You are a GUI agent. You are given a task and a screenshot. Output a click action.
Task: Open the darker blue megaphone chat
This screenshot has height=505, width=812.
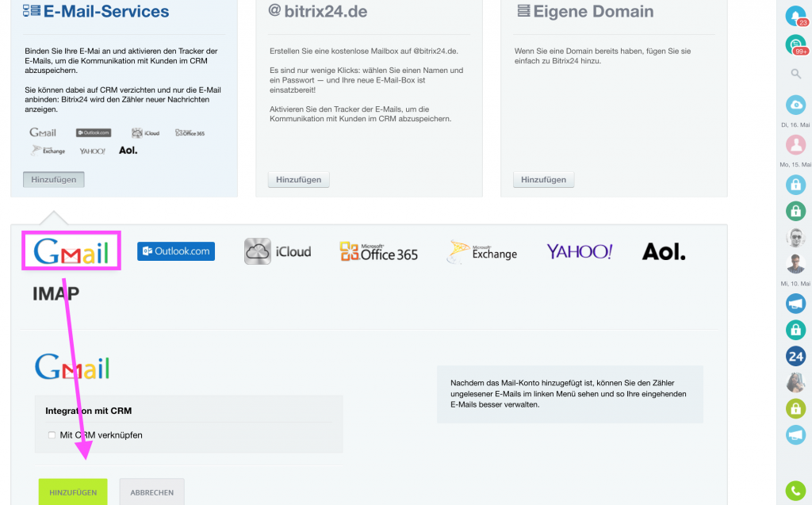click(x=796, y=304)
